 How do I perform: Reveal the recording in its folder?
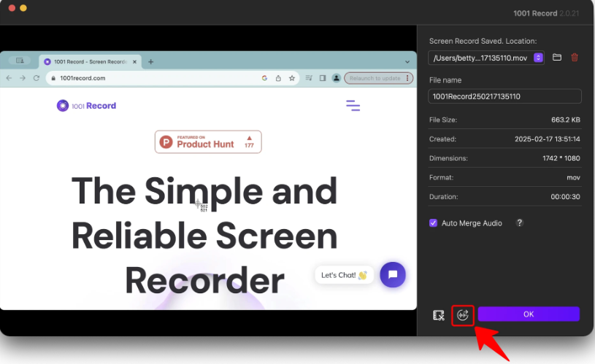click(557, 57)
